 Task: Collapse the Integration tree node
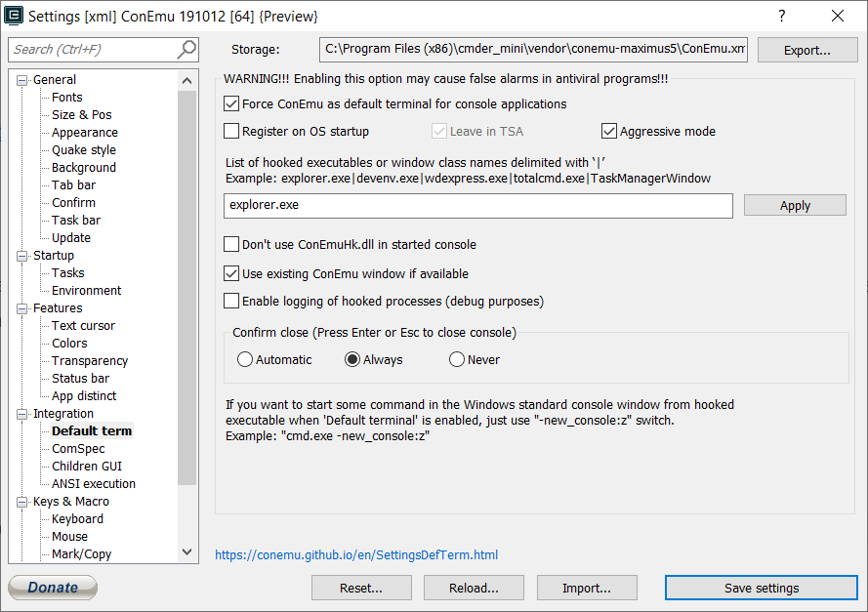23,414
